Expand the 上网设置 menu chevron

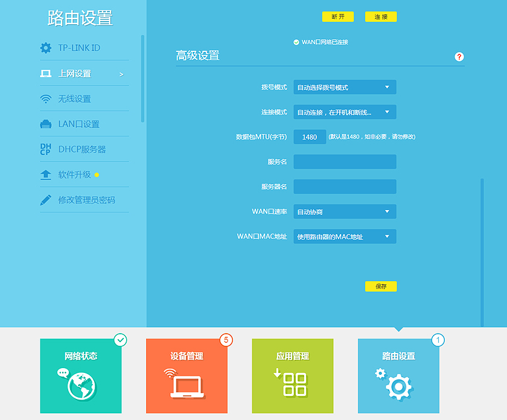123,74
